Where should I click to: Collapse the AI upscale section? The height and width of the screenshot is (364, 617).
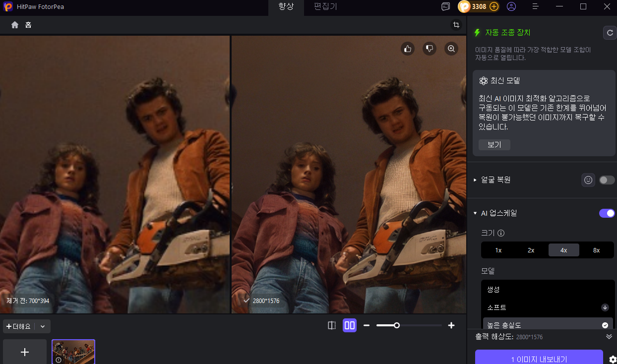[475, 213]
